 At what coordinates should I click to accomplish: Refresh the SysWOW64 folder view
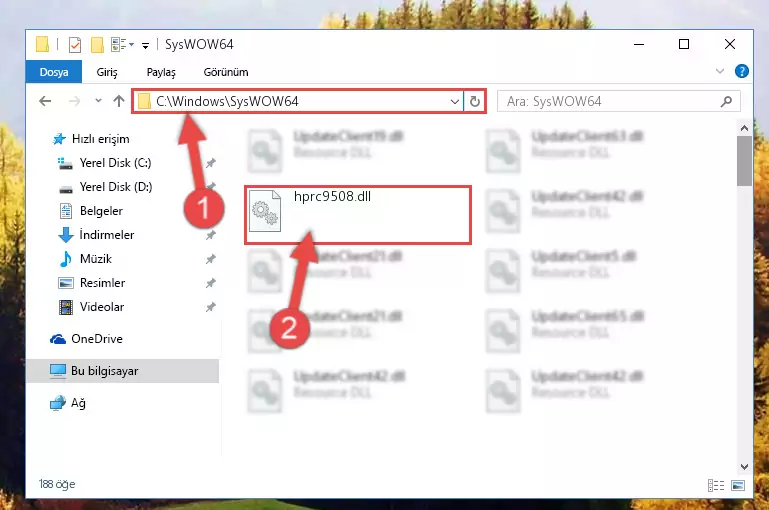[x=474, y=102]
